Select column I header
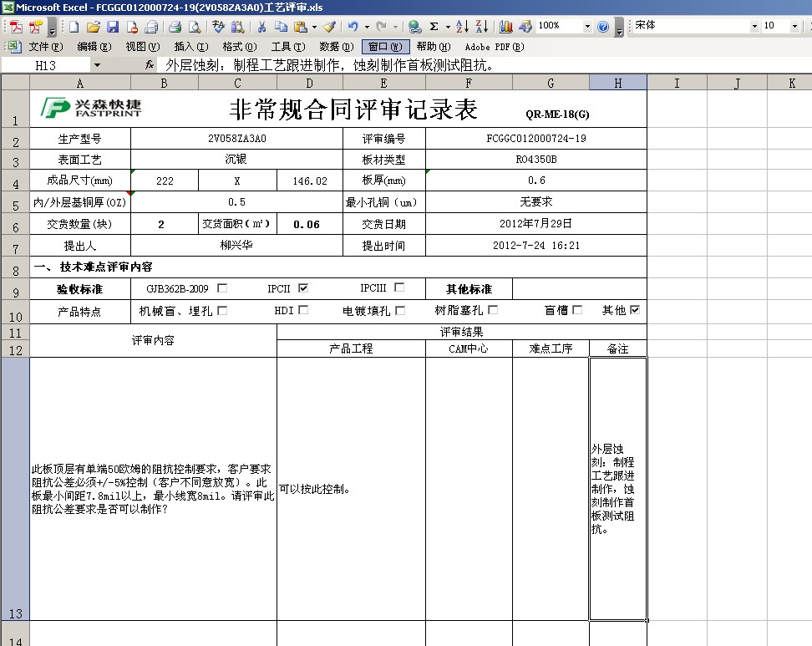Image resolution: width=812 pixels, height=646 pixels. (677, 83)
